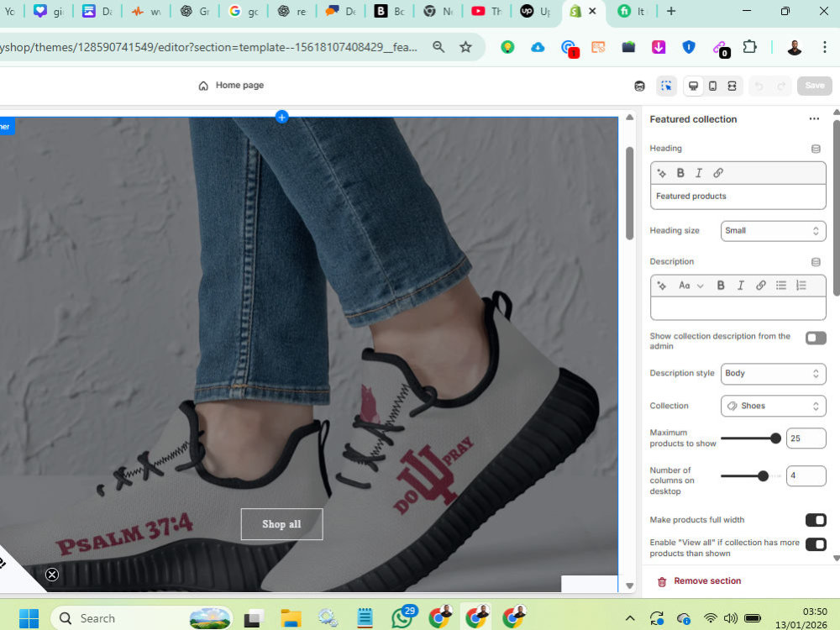Click the blue shield extension icon
Viewport: 840px width, 630px height.
click(689, 47)
